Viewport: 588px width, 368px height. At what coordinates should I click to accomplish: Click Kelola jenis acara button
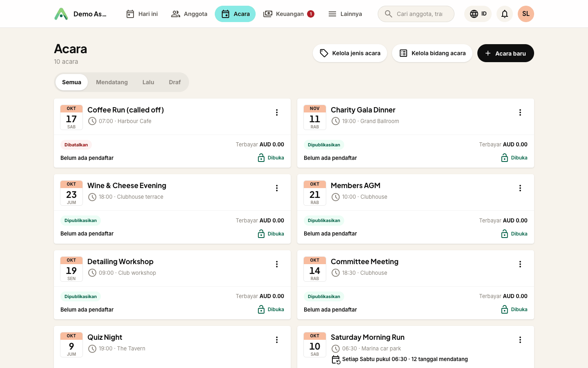[x=350, y=53]
